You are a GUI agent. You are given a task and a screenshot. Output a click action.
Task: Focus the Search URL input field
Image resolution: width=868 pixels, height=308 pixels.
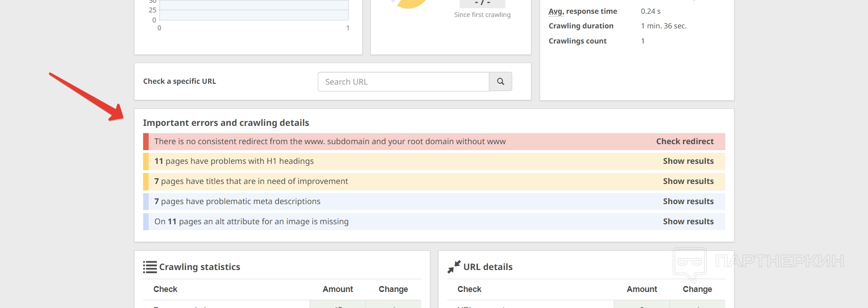pyautogui.click(x=403, y=81)
